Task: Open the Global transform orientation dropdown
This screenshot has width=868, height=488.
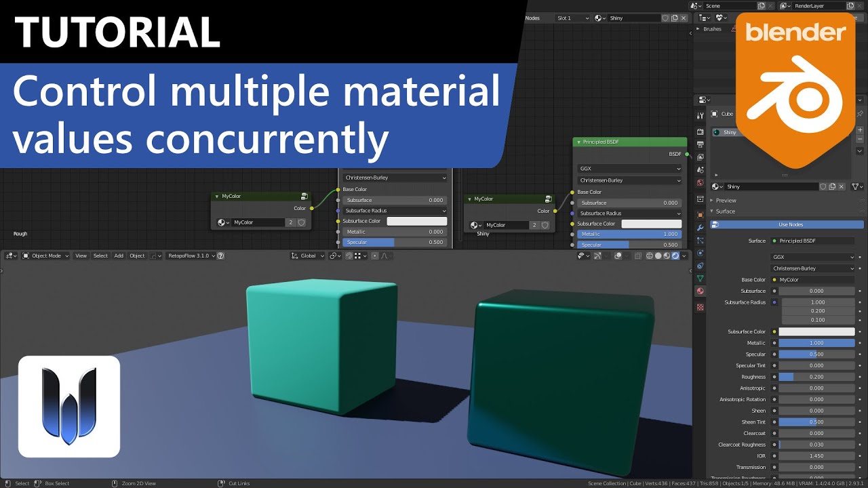Action: [x=308, y=256]
